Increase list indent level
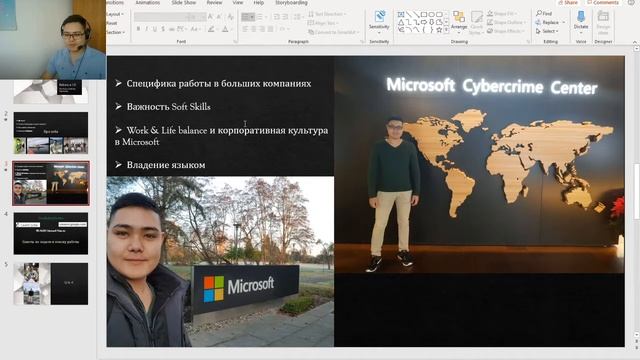This screenshot has width=640, height=360. pyautogui.click(x=285, y=17)
